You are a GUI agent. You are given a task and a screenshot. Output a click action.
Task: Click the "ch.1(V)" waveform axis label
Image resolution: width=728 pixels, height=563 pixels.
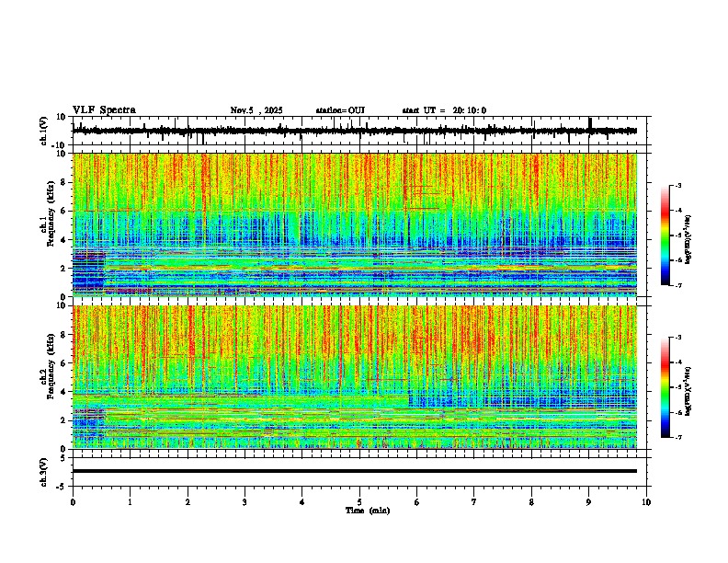point(44,131)
